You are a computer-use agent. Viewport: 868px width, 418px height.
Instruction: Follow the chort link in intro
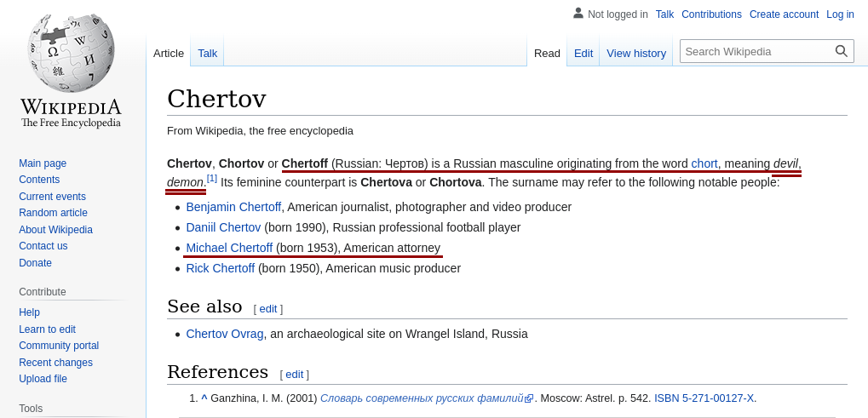(x=704, y=163)
